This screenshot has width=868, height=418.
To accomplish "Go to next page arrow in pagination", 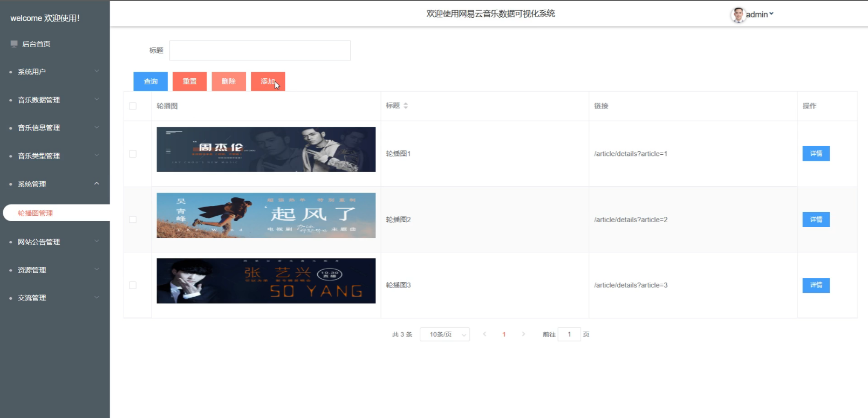I will tap(523, 334).
